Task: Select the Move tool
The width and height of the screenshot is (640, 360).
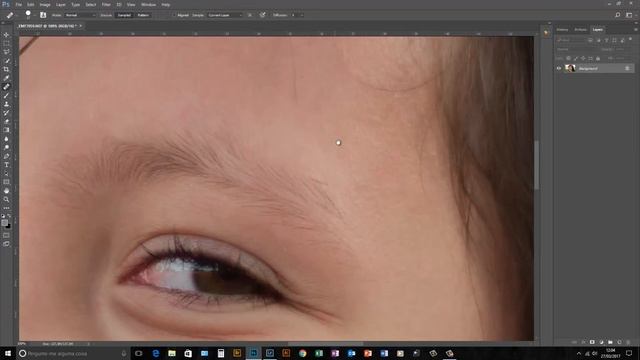Action: click(x=6, y=35)
